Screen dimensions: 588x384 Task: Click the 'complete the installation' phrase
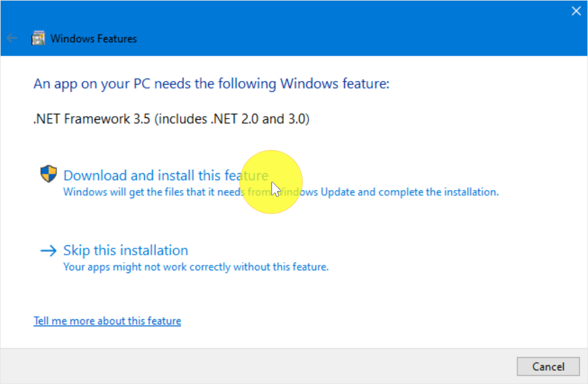pos(438,192)
